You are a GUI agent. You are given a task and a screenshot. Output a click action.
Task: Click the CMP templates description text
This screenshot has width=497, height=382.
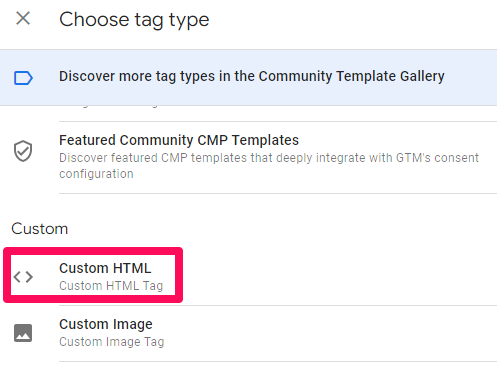click(x=269, y=166)
